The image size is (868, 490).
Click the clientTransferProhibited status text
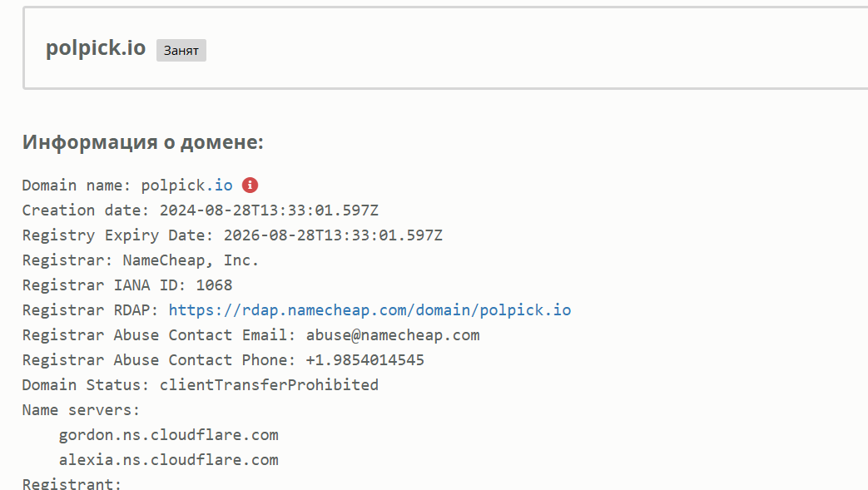tap(269, 385)
